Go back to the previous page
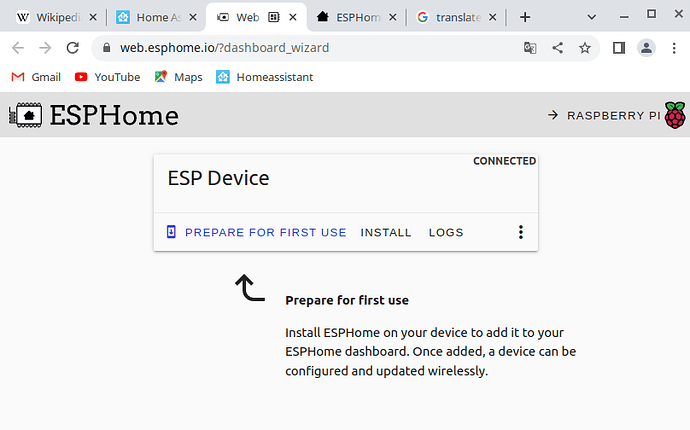The width and height of the screenshot is (690, 430). [x=18, y=48]
